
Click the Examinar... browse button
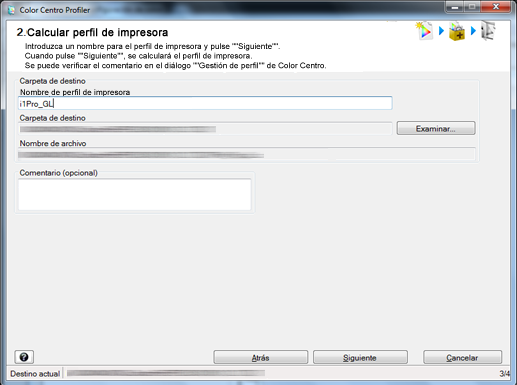click(436, 128)
